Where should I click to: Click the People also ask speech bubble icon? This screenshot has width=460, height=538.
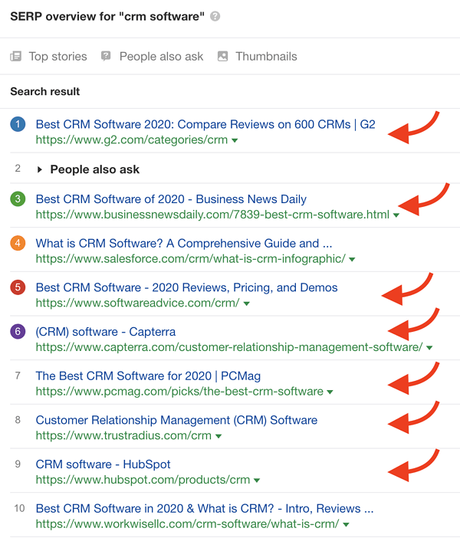tap(106, 56)
